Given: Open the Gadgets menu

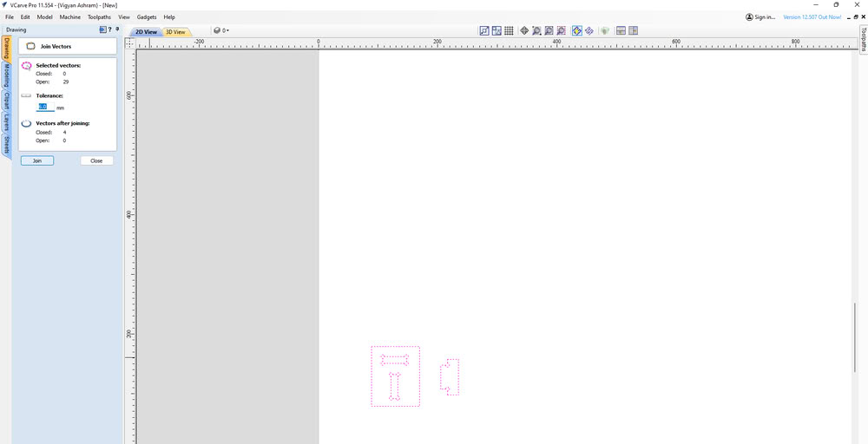Looking at the screenshot, I should click(148, 17).
